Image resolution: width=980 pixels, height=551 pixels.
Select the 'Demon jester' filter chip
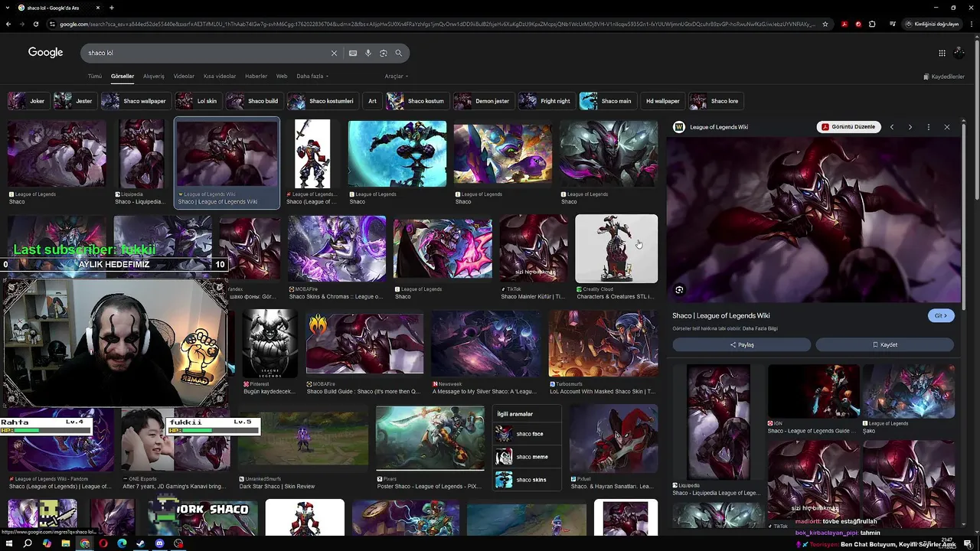click(483, 101)
